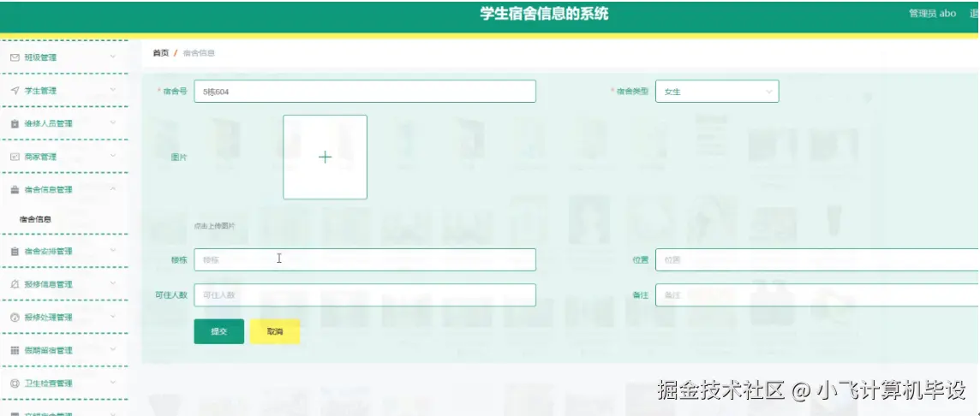
Task: Focus the 宿舍号 field containing 5栋604
Action: coord(365,92)
